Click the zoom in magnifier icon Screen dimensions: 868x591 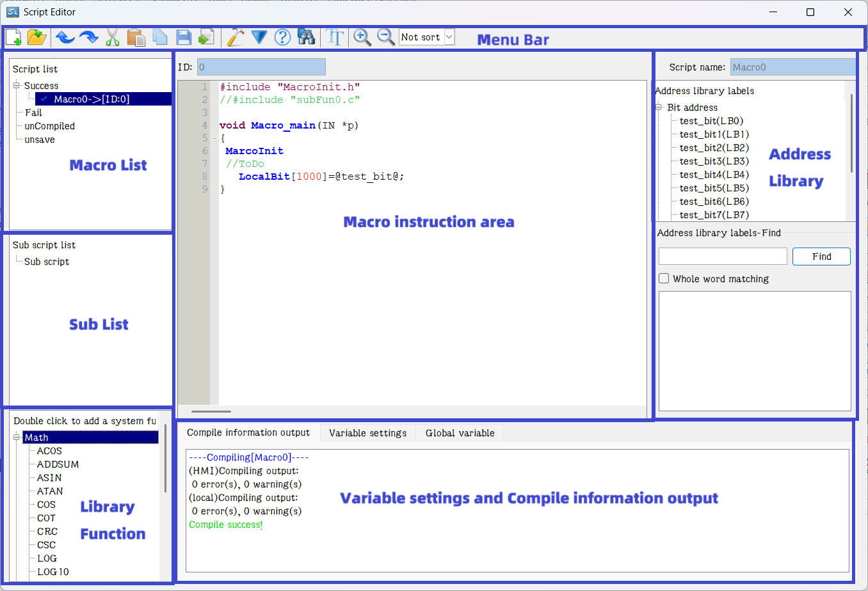(362, 37)
